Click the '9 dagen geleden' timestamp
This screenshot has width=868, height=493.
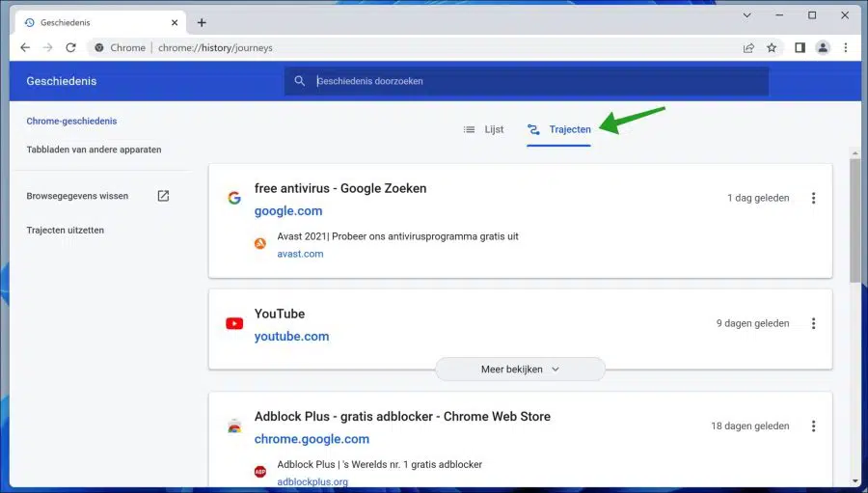tap(753, 323)
